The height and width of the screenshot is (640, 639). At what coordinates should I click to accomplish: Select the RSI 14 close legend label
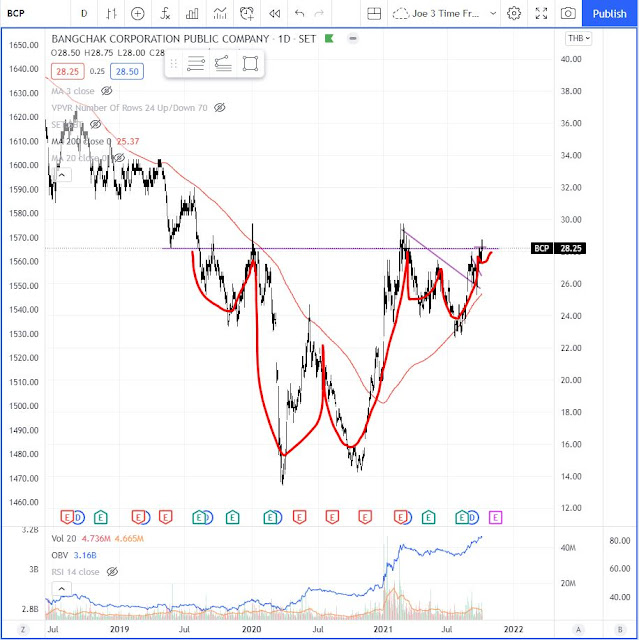(x=75, y=572)
